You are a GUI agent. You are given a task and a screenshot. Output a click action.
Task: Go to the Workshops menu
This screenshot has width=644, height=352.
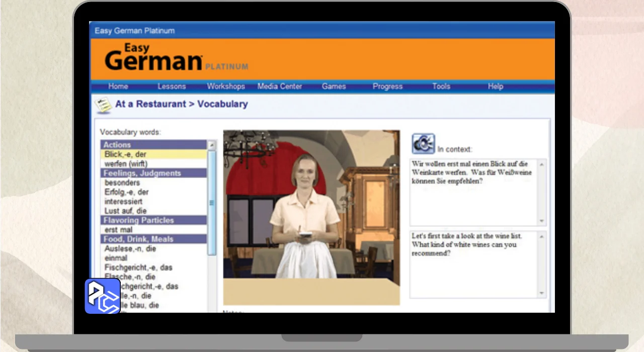[x=226, y=86]
